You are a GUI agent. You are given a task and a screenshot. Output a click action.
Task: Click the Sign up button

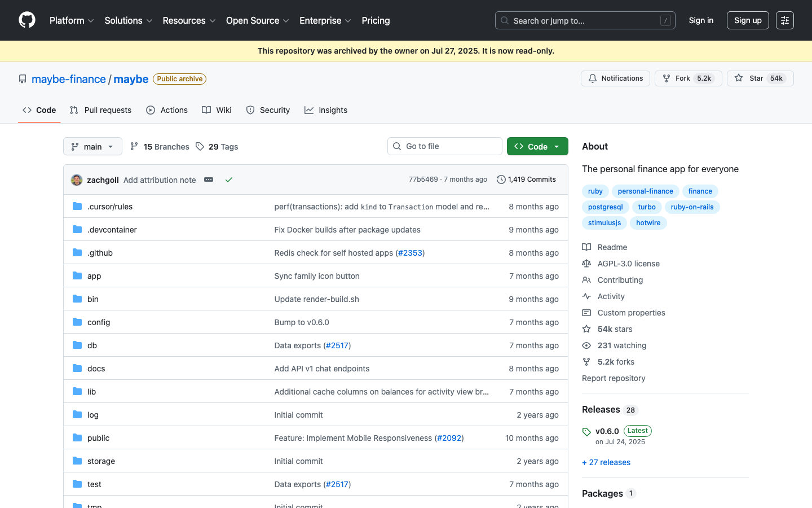[747, 20]
